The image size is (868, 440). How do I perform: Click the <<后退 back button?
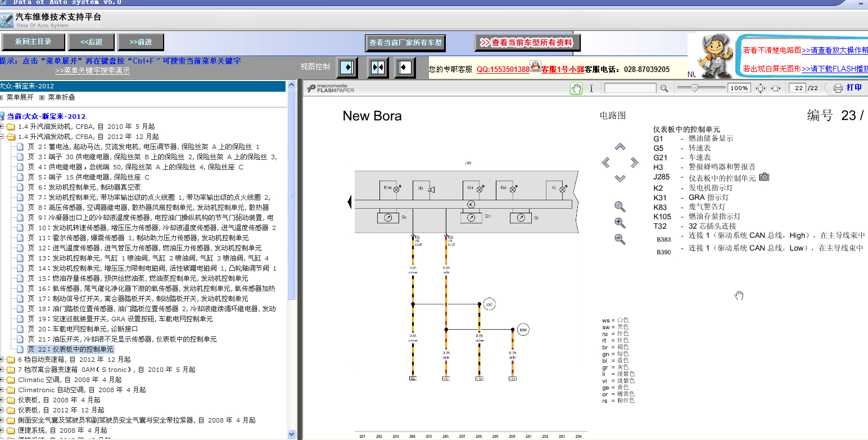point(91,42)
